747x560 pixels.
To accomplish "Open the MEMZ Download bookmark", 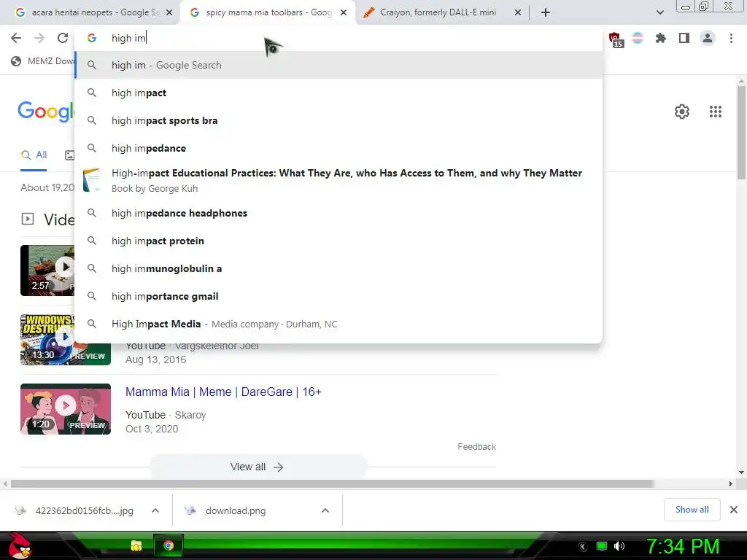I will pyautogui.click(x=43, y=61).
